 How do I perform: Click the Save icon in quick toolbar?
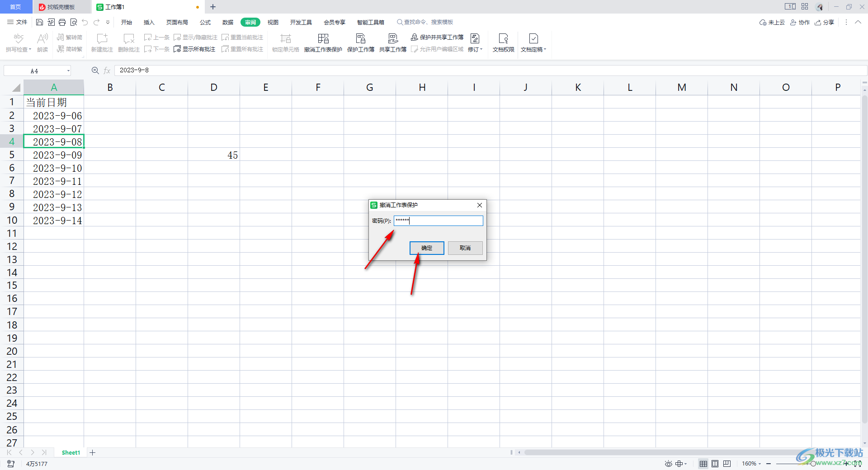point(40,22)
